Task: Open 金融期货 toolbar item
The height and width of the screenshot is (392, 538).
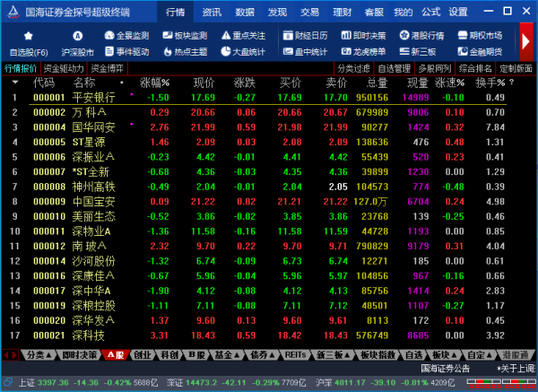Action: tap(480, 52)
